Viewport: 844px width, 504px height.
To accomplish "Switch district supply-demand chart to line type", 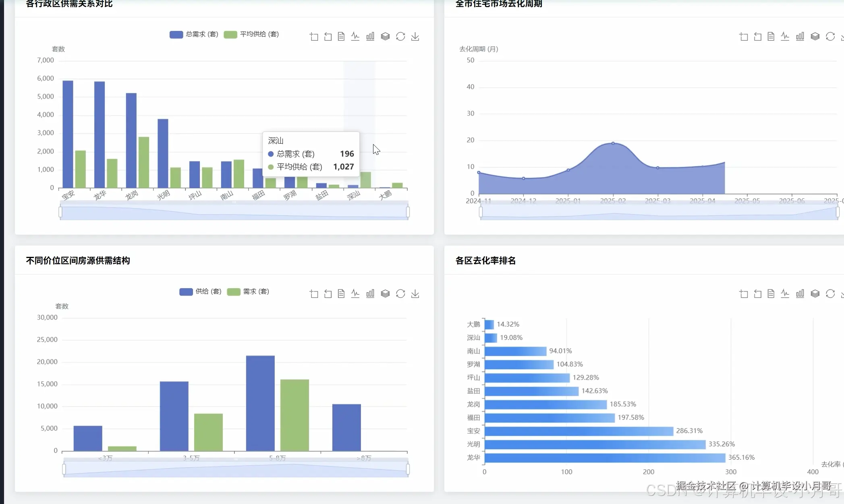I will [355, 37].
